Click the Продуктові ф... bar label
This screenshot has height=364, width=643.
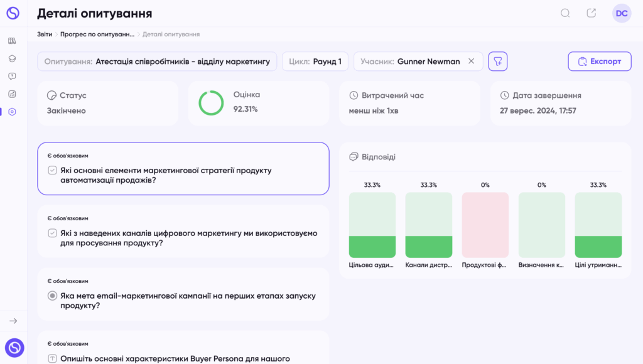tap(484, 265)
